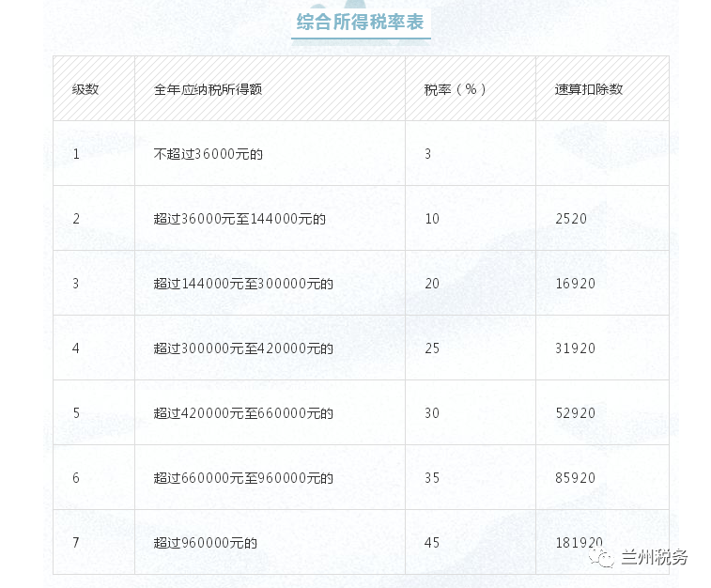Click deduction value 31920

pos(576,348)
